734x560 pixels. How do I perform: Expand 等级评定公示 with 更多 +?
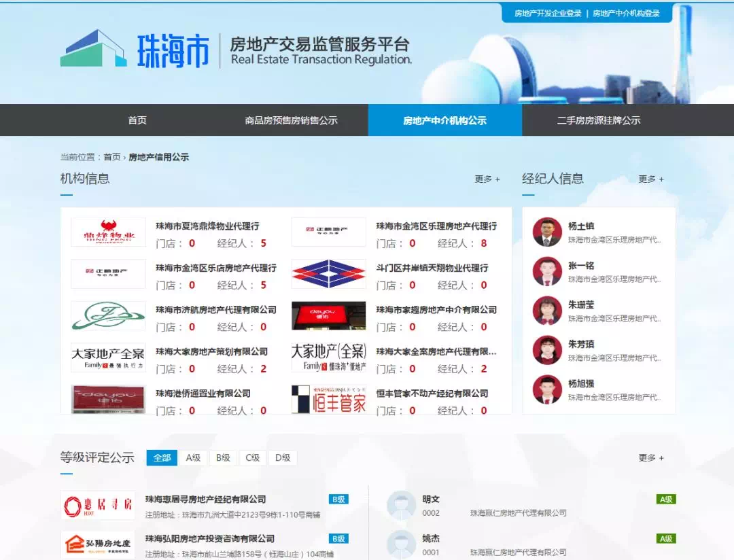coord(651,457)
